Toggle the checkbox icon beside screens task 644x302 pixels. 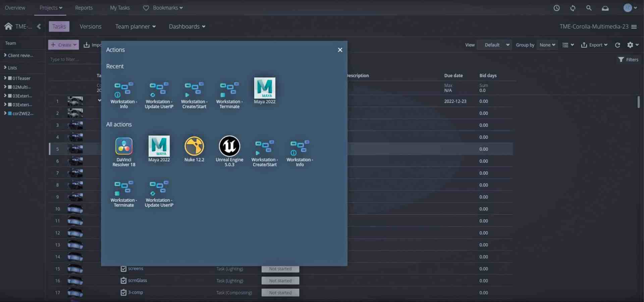click(123, 269)
